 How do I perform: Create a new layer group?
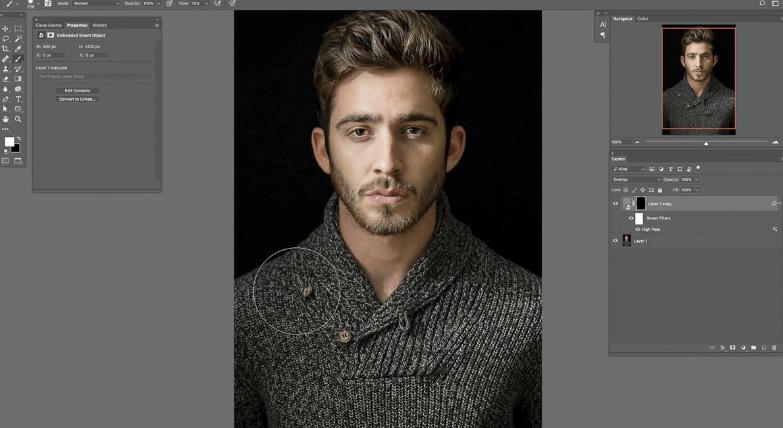[754, 348]
